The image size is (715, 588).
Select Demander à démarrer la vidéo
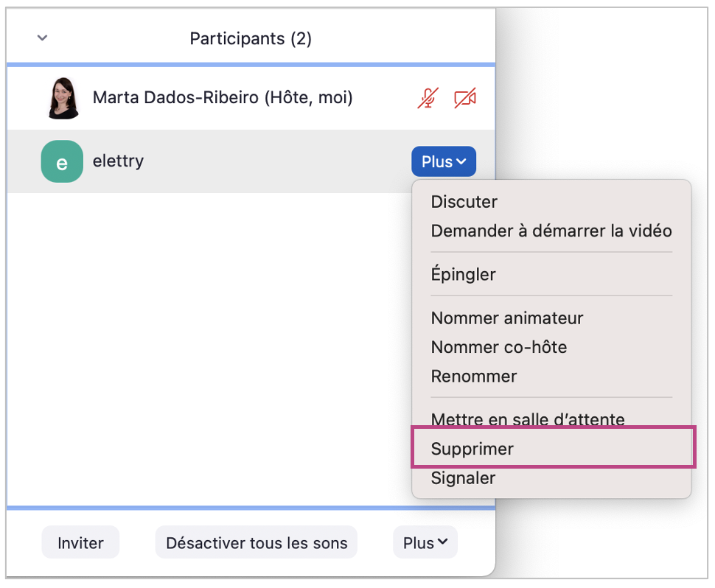pos(551,231)
